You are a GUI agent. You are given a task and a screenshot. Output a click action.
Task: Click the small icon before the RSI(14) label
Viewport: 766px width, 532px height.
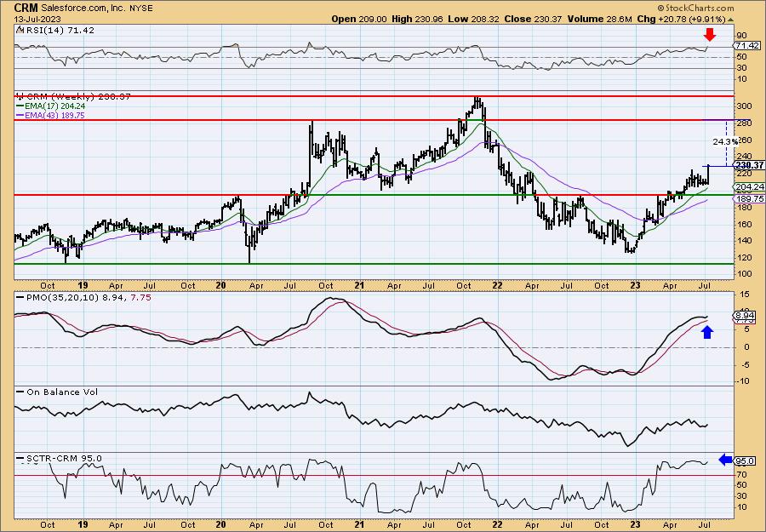(20, 30)
